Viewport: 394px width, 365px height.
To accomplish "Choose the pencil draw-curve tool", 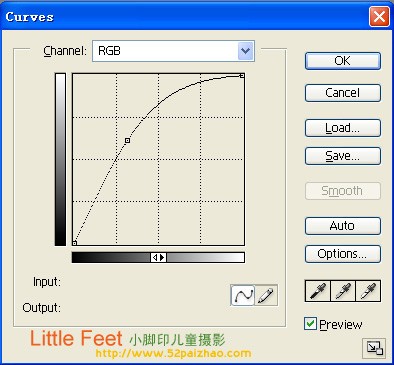I will click(266, 295).
